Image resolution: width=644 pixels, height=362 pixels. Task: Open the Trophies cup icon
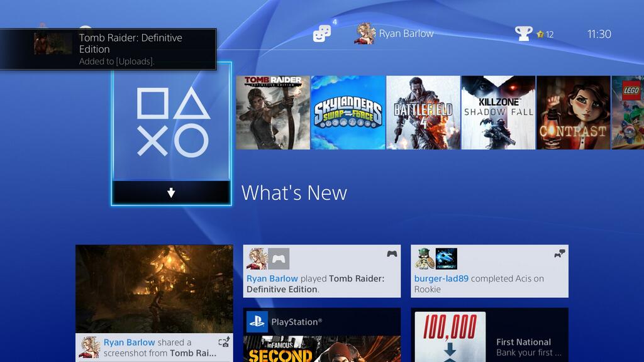(524, 33)
